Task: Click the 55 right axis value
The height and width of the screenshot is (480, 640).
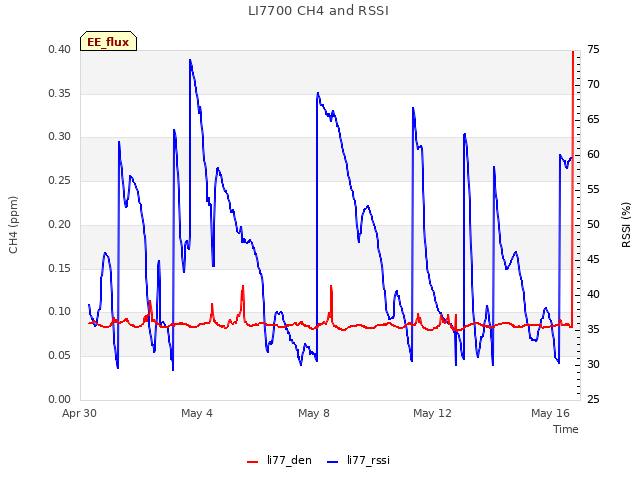Action: tap(593, 189)
